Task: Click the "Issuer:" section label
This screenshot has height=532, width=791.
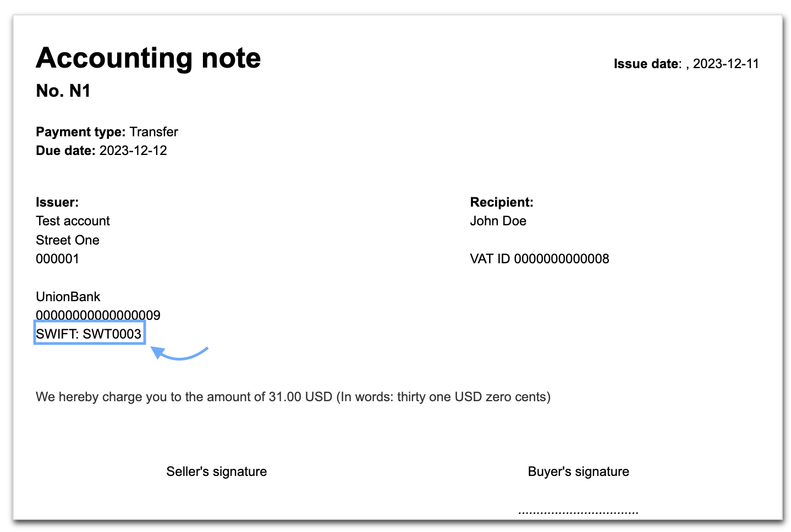Action: (57, 202)
